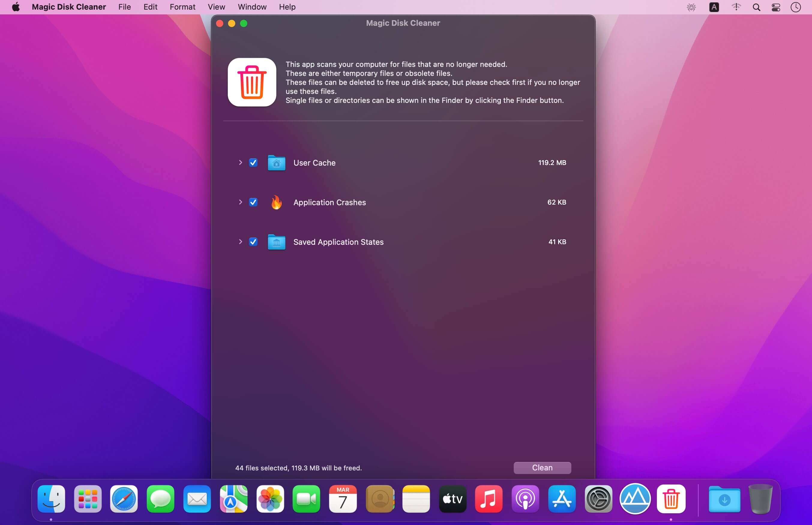Disable Application Crashes checkbox

pyautogui.click(x=253, y=202)
